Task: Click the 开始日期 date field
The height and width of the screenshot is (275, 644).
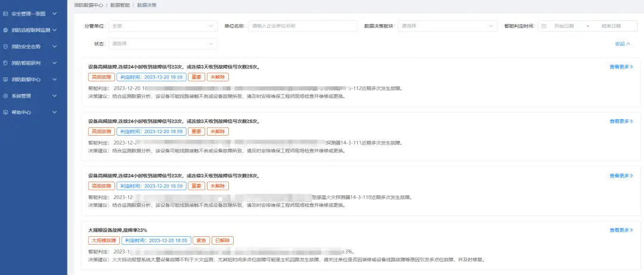Action: (563, 26)
